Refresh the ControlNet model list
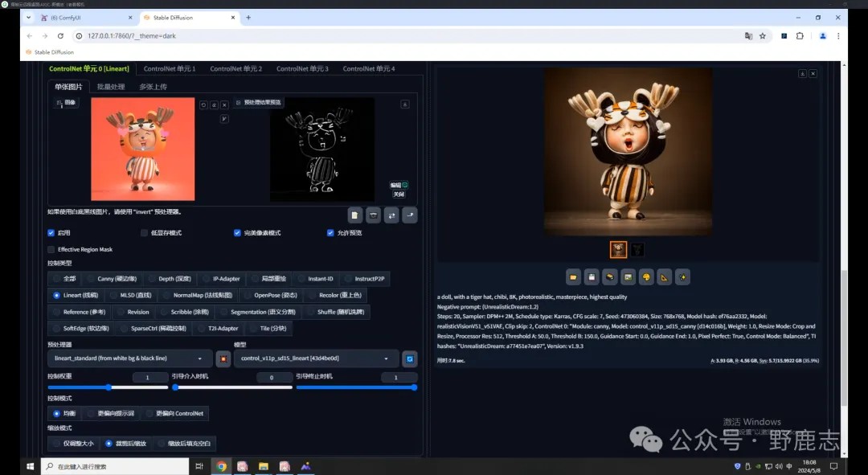The image size is (868, 475). (410, 358)
